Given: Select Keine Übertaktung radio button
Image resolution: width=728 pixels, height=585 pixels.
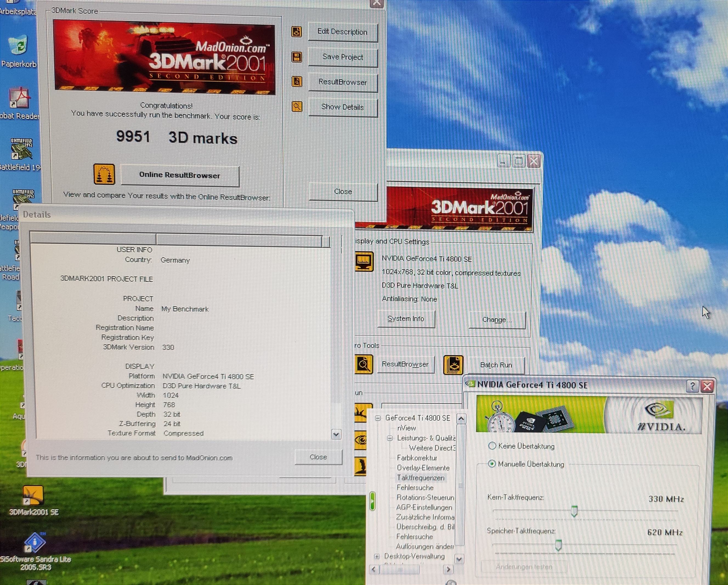Looking at the screenshot, I should [x=492, y=446].
